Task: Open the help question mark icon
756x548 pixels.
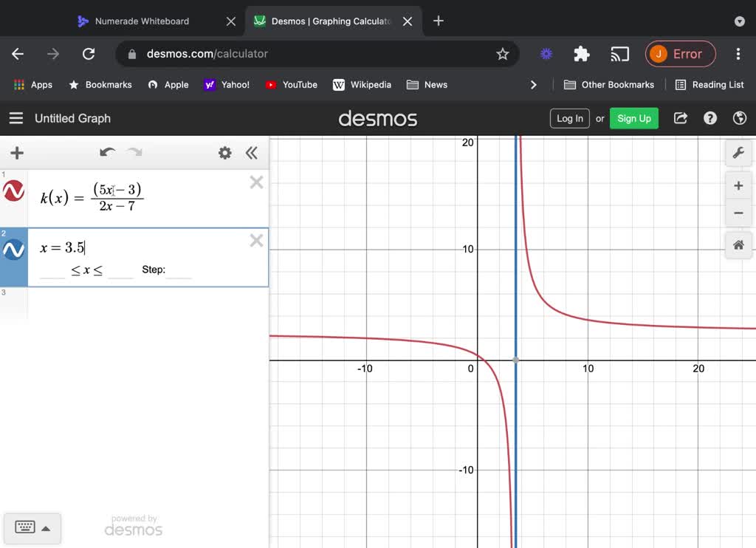Action: (x=709, y=118)
